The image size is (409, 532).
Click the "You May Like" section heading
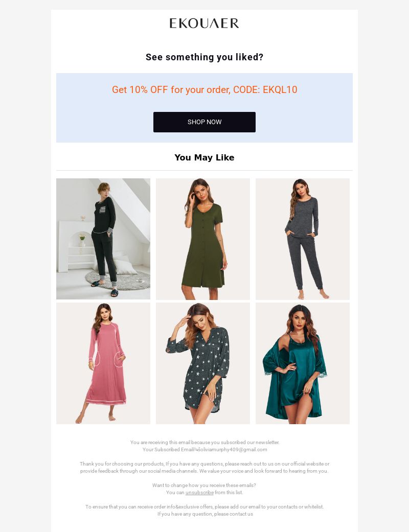click(204, 157)
